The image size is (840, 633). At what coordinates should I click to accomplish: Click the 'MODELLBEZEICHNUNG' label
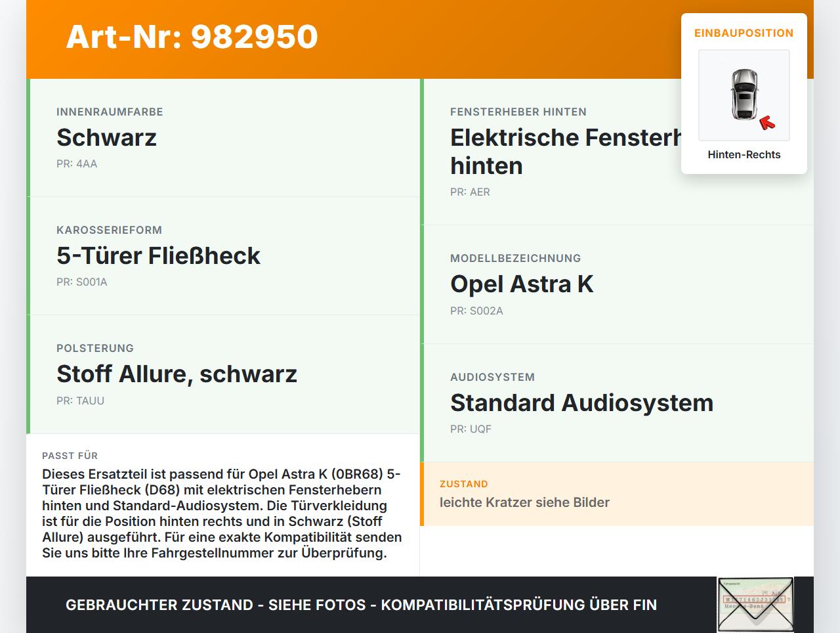[516, 258]
